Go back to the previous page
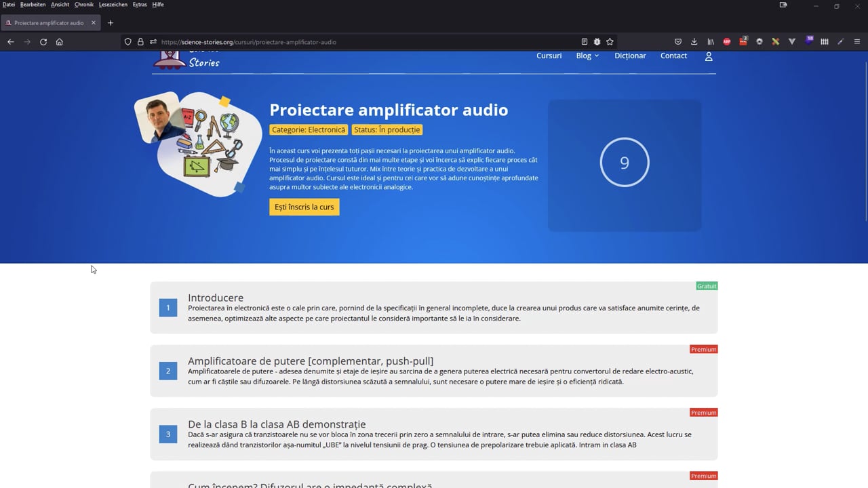 tap(11, 42)
